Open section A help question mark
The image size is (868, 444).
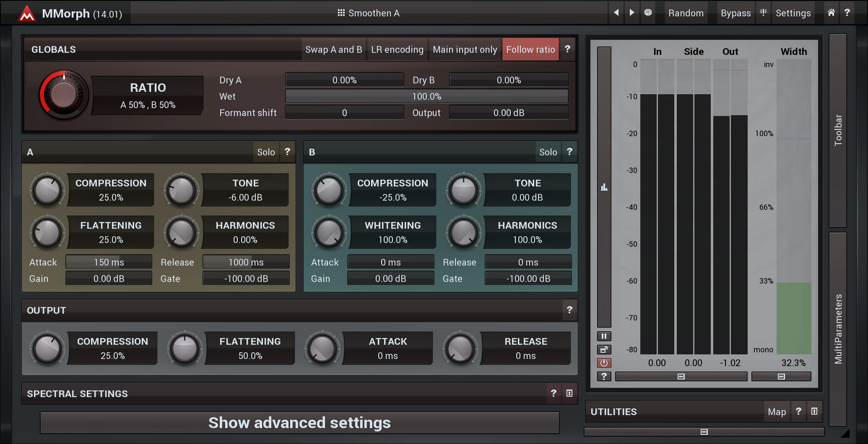(287, 152)
